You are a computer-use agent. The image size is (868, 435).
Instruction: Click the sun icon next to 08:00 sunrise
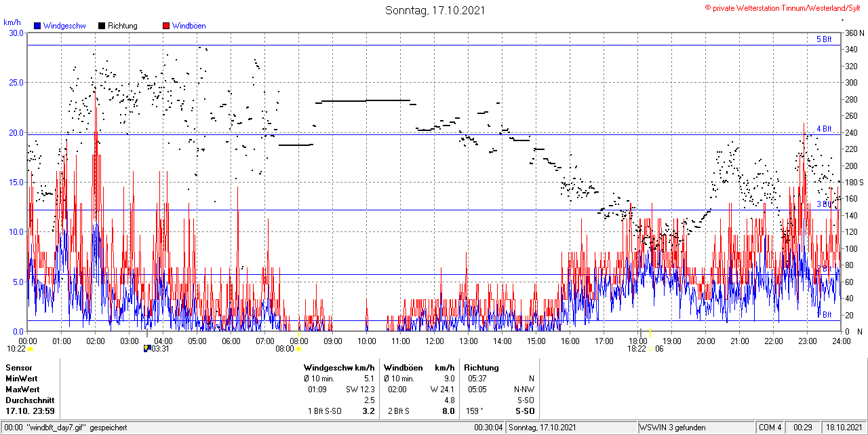tap(298, 349)
